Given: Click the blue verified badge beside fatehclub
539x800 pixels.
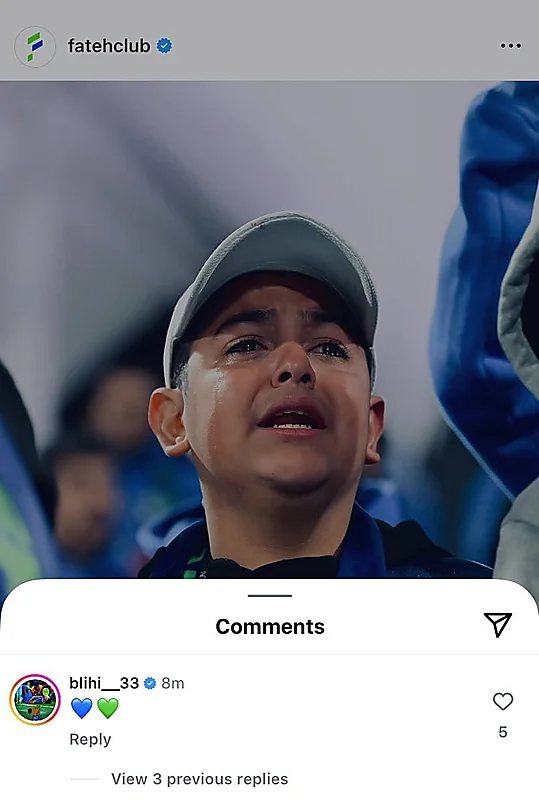Looking at the screenshot, I should click(x=164, y=46).
